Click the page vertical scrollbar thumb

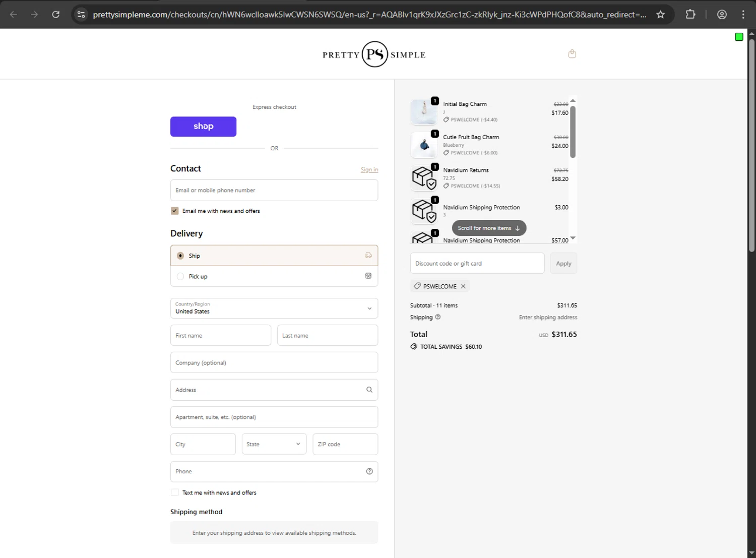pyautogui.click(x=751, y=145)
